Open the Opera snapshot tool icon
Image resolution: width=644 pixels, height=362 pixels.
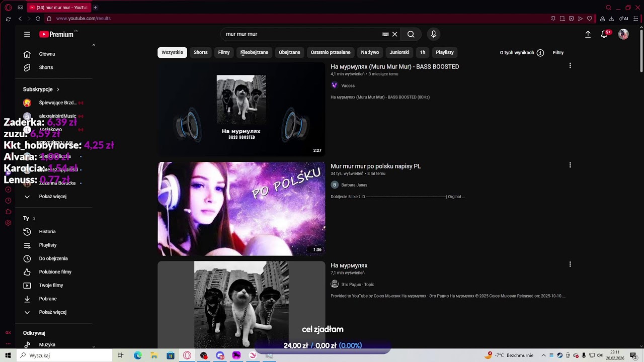562,19
